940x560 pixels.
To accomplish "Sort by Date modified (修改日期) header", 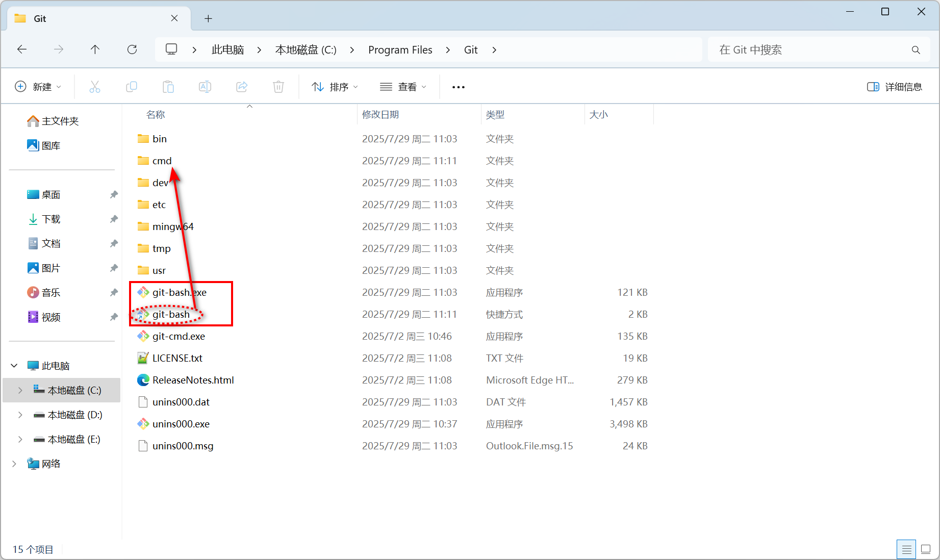I will tap(380, 114).
